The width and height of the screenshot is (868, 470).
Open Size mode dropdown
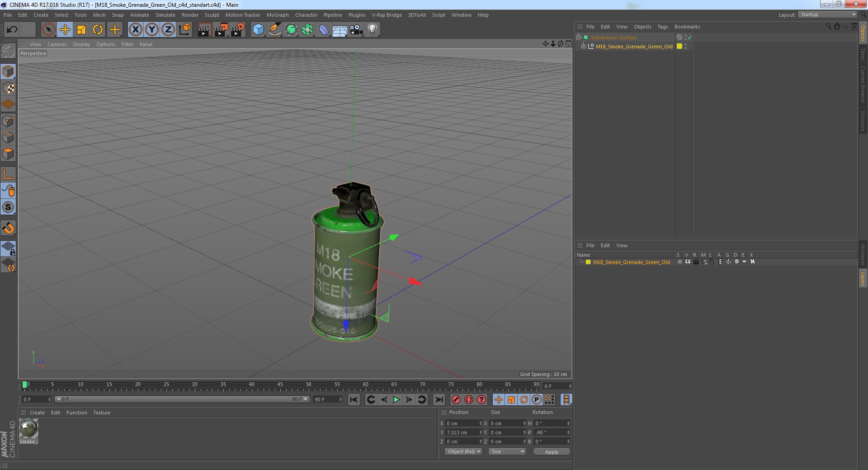tap(507, 451)
